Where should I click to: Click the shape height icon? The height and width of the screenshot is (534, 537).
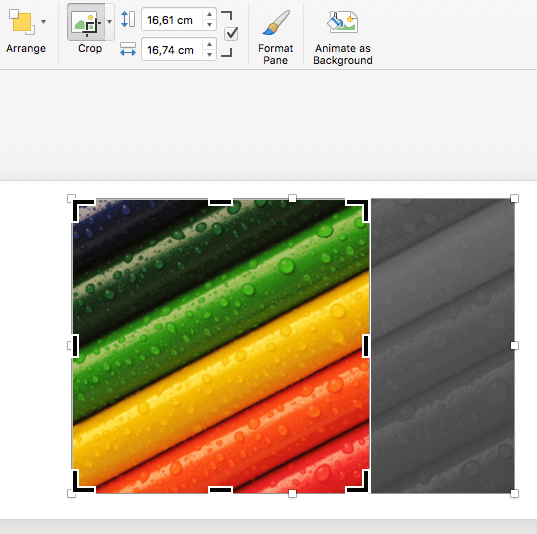(x=128, y=19)
